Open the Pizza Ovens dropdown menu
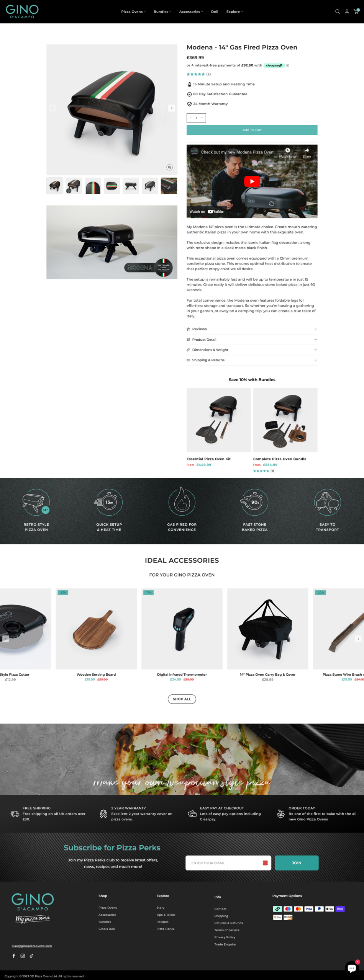 pyautogui.click(x=133, y=12)
